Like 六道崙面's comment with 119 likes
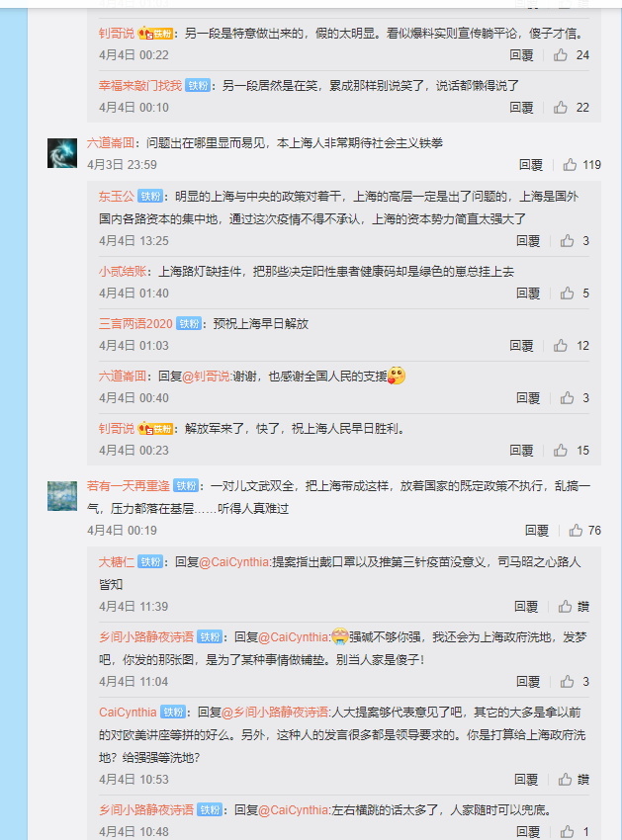The width and height of the screenshot is (622, 840). (581, 164)
